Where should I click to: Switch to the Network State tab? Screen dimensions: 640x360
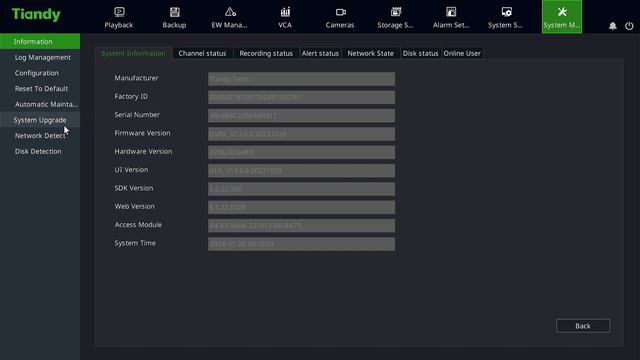(371, 53)
